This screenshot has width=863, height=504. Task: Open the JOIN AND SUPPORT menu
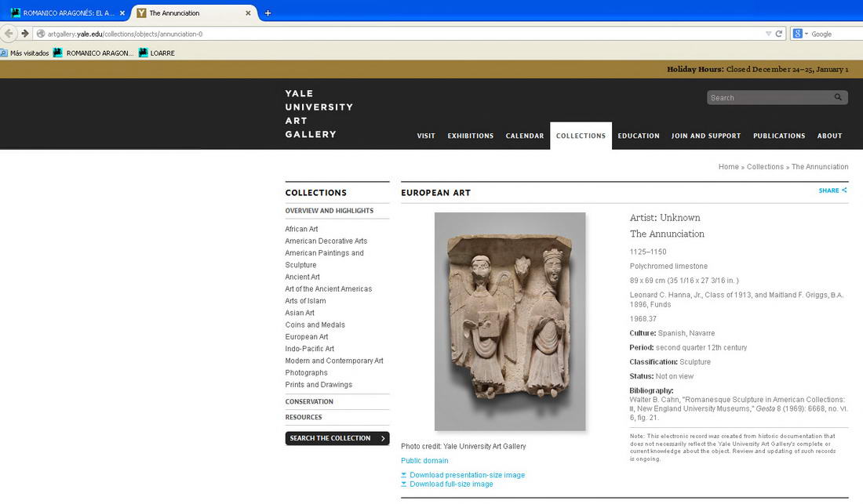tap(706, 136)
